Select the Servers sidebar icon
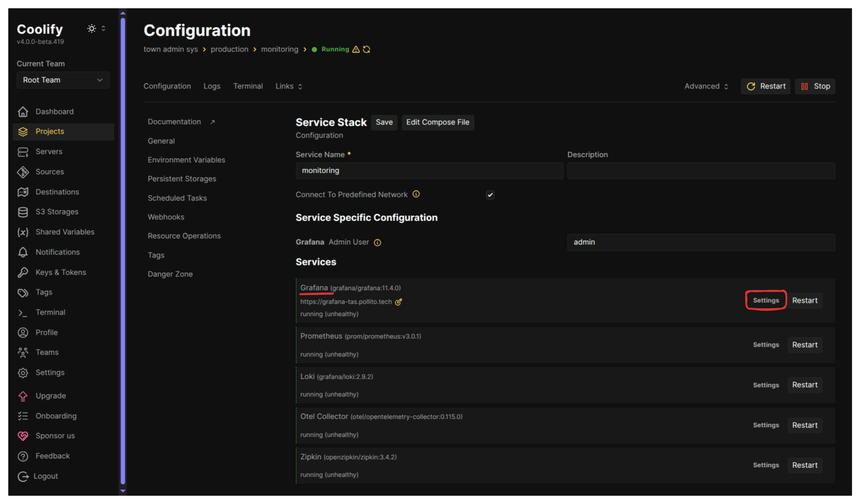This screenshot has width=860, height=504. pyautogui.click(x=23, y=152)
